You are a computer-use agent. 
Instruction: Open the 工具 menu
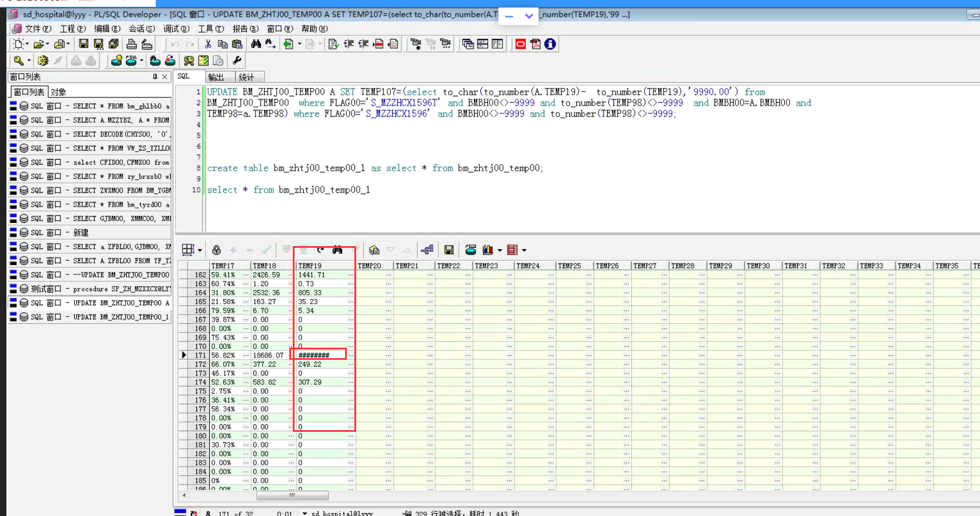point(210,28)
